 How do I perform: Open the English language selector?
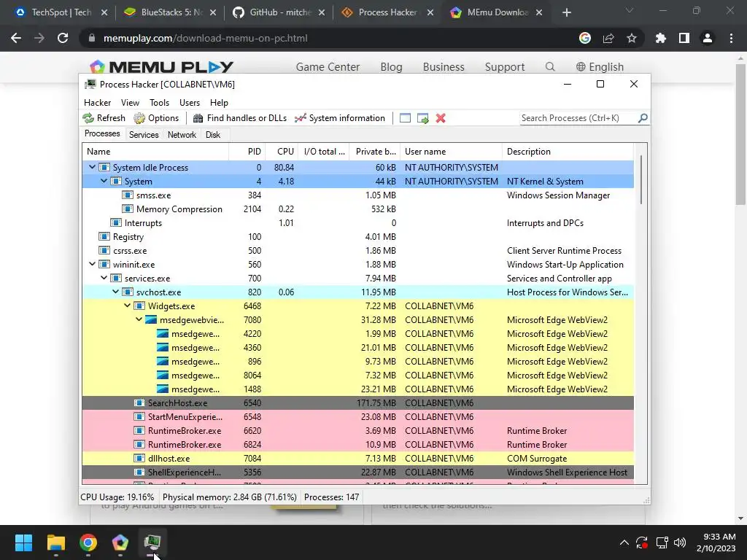coord(600,66)
